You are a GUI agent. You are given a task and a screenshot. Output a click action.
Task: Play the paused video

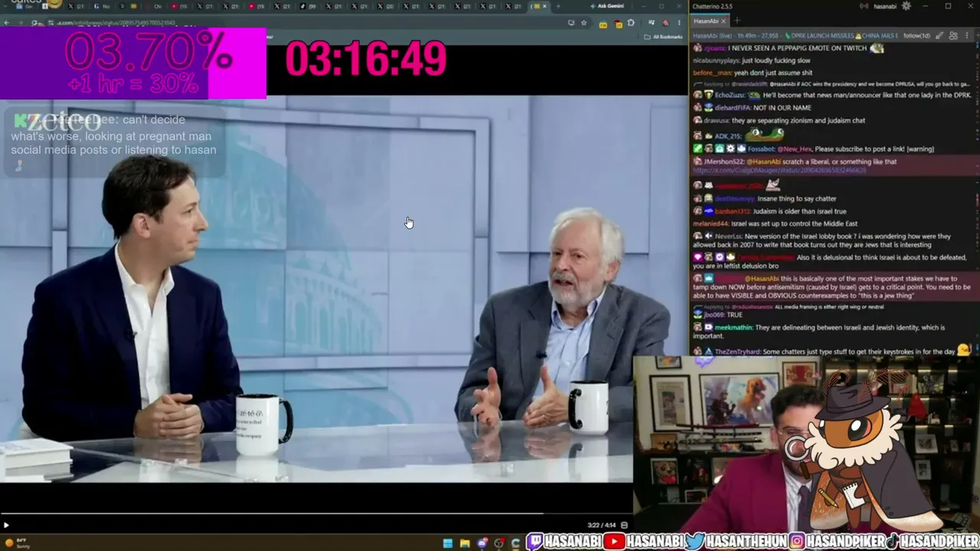[x=6, y=525]
